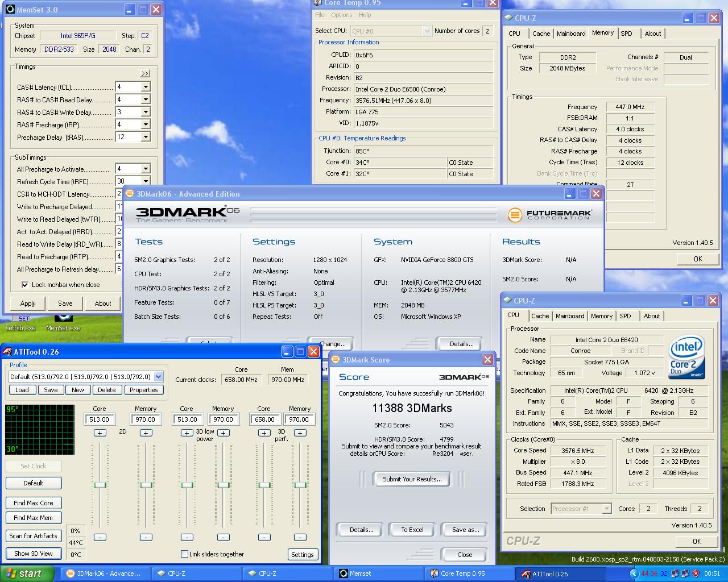Image resolution: width=728 pixels, height=582 pixels.
Task: Switch to Memset taskbar item
Action: 379,573
